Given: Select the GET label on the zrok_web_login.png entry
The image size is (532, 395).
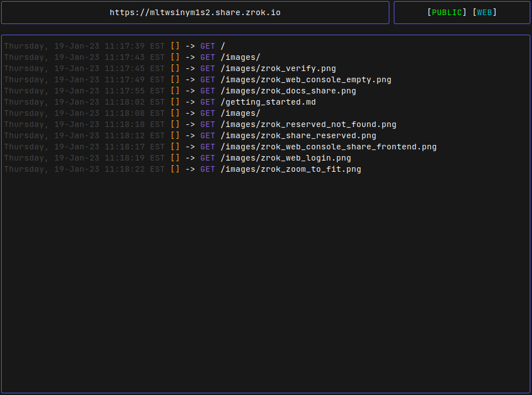Looking at the screenshot, I should 207,158.
